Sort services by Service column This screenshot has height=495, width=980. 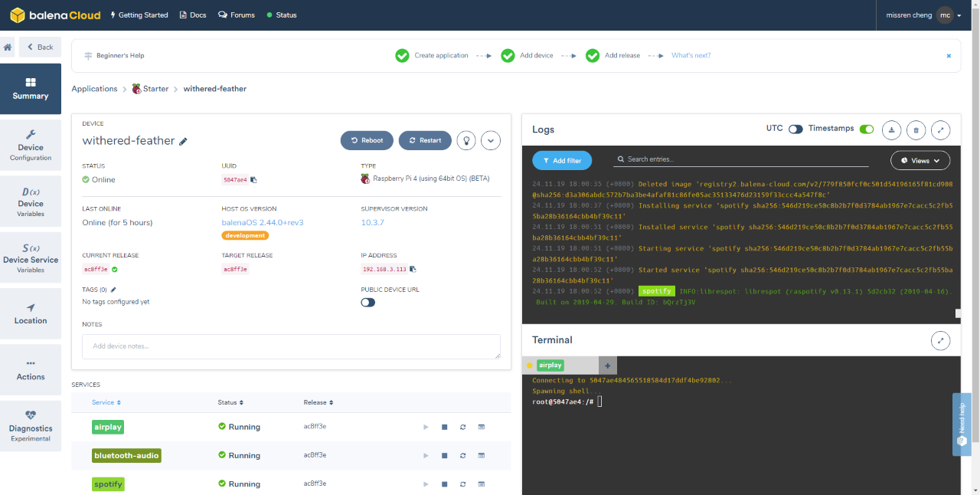(106, 402)
